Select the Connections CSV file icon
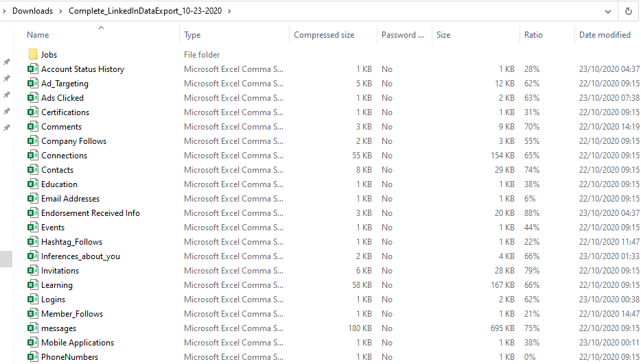The image size is (641, 364). coord(33,155)
